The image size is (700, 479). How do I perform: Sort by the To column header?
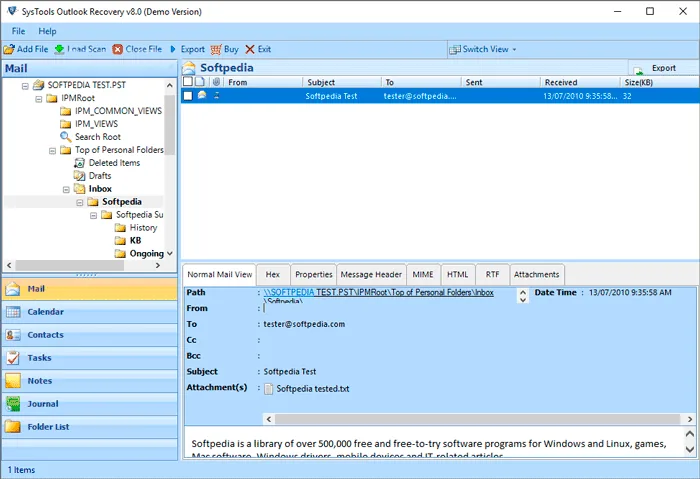point(421,82)
